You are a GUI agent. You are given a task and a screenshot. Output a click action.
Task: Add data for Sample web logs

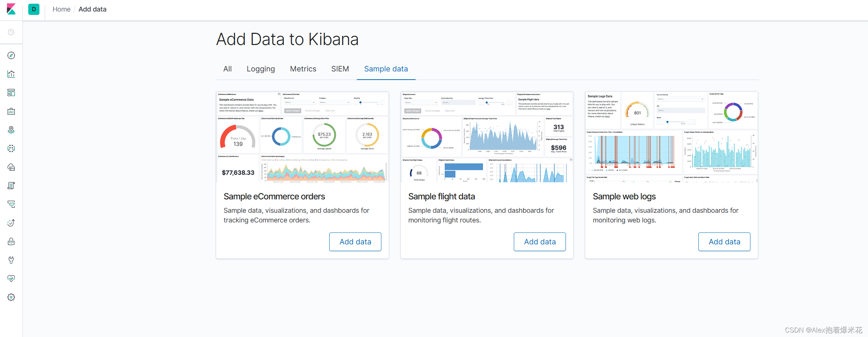[x=724, y=242]
